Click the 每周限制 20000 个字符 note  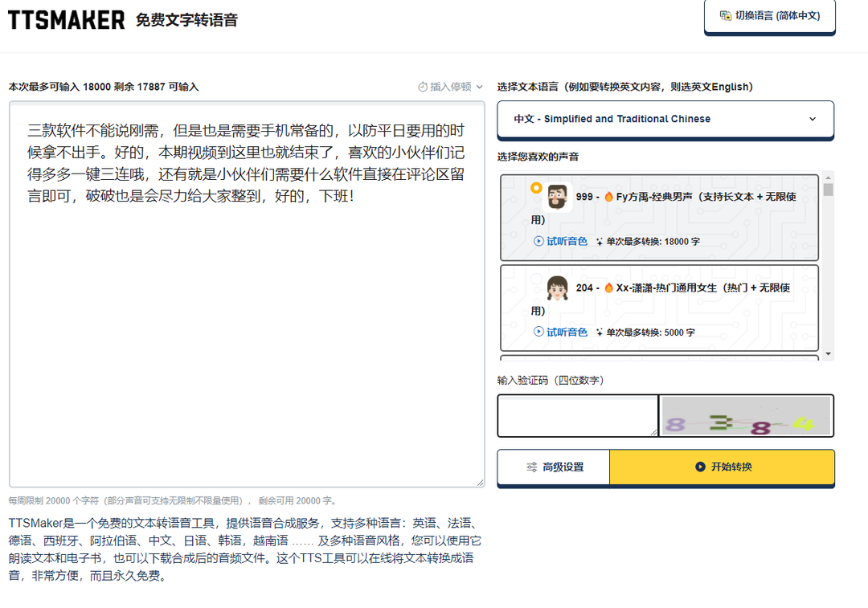[x=172, y=500]
